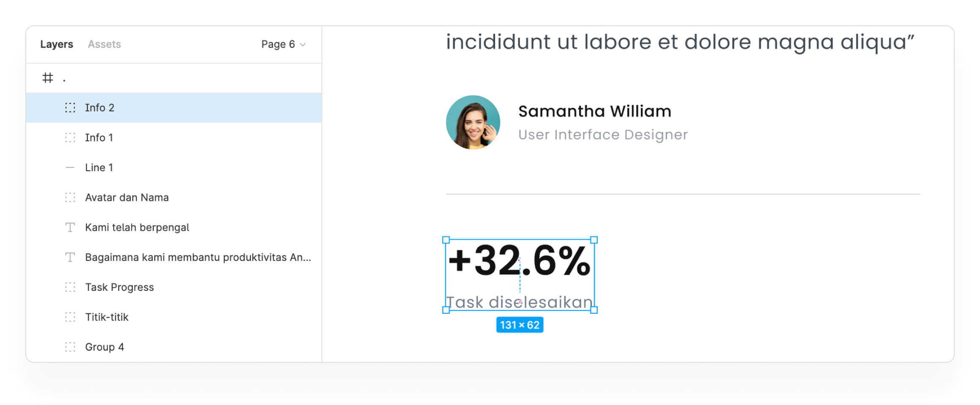
Task: Click the text icon beside Kami telah berpengal
Action: (70, 227)
